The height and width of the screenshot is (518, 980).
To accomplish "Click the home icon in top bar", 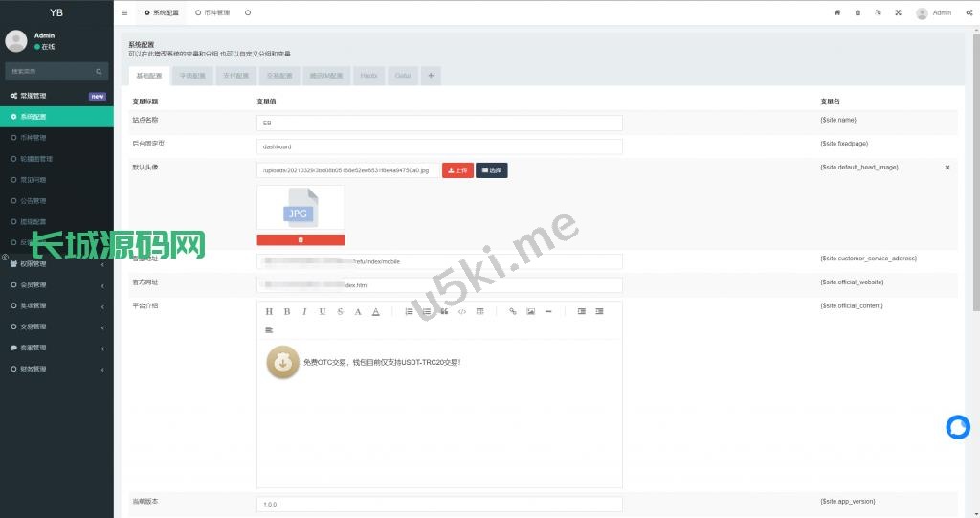I will click(837, 12).
